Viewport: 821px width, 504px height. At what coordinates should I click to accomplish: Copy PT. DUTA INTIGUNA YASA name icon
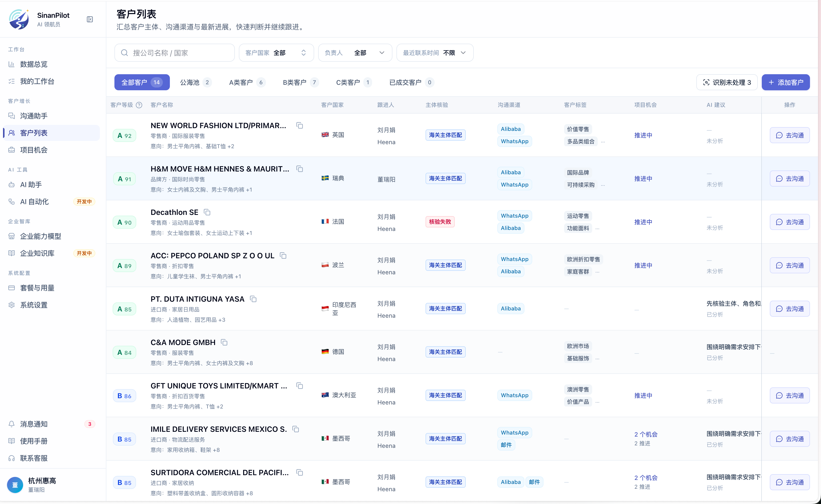(253, 299)
